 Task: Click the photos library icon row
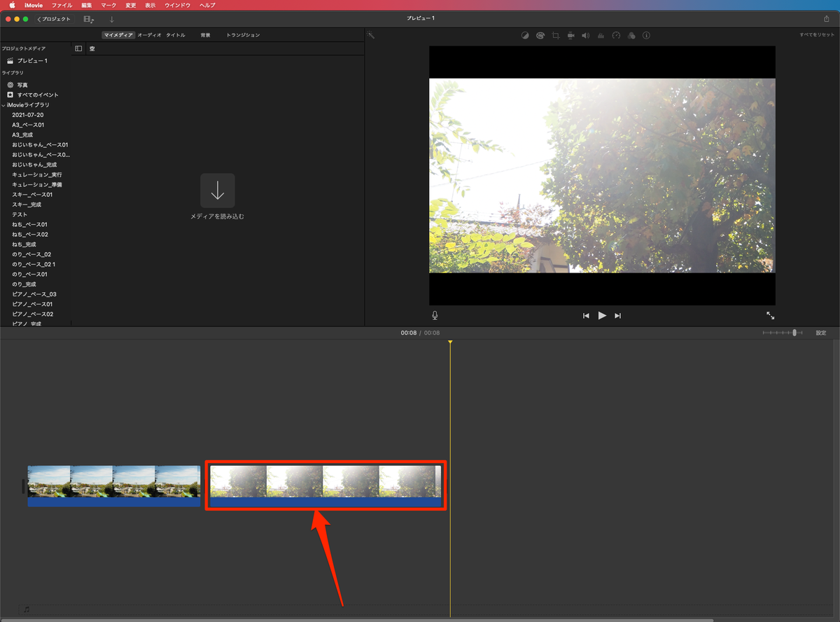pos(22,85)
